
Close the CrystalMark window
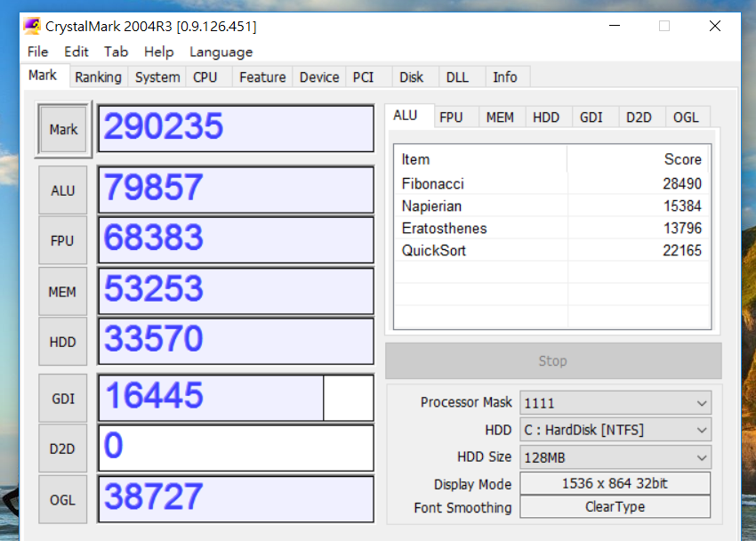coord(715,26)
